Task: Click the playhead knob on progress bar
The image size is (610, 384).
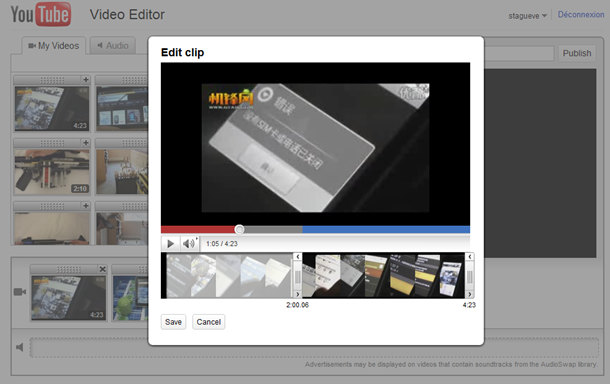Action: coord(240,230)
